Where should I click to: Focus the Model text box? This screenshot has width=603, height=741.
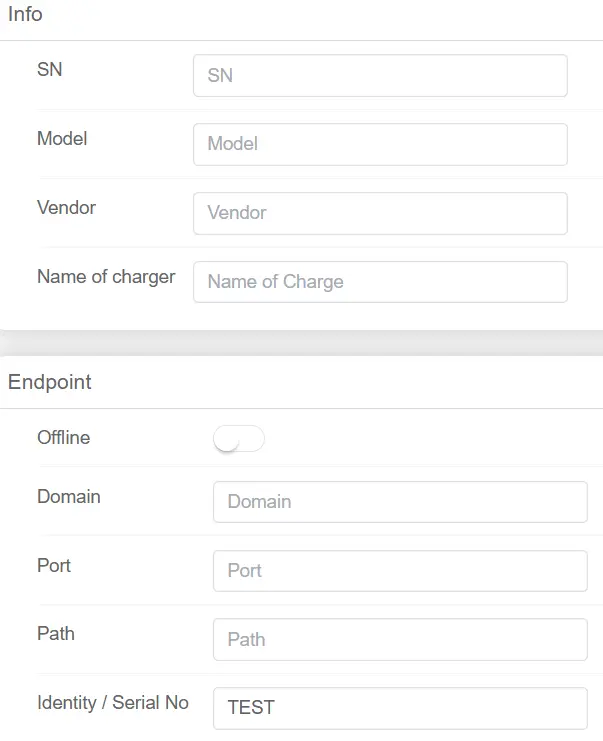click(380, 144)
